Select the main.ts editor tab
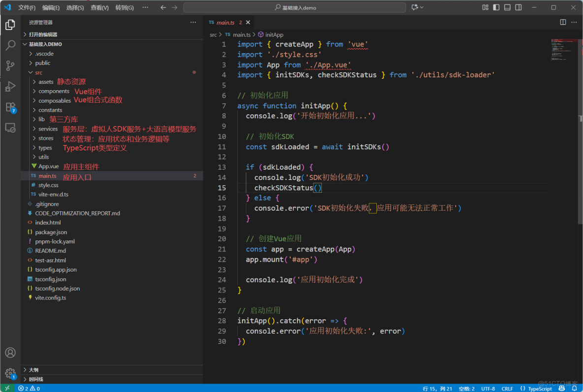This screenshot has height=392, width=583. click(x=225, y=23)
